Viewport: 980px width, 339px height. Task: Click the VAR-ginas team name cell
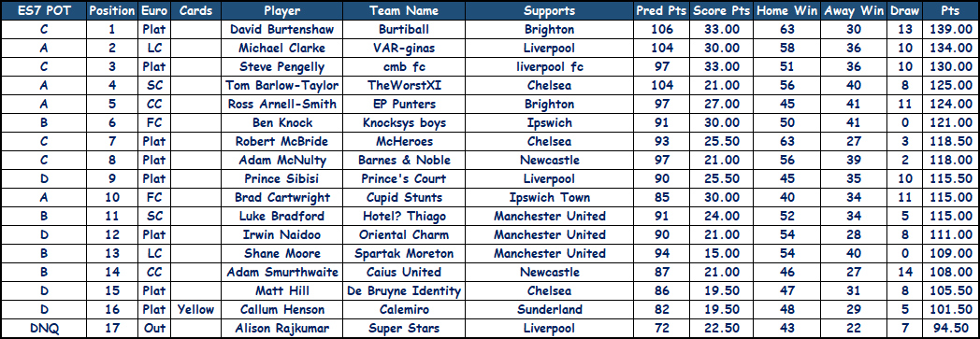[x=404, y=48]
